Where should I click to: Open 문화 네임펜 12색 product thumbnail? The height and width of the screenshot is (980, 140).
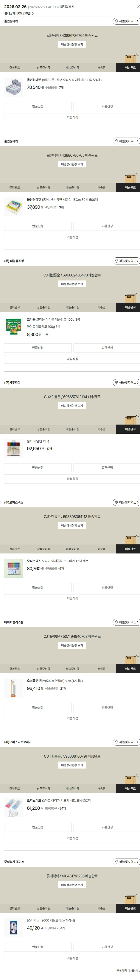click(x=14, y=448)
